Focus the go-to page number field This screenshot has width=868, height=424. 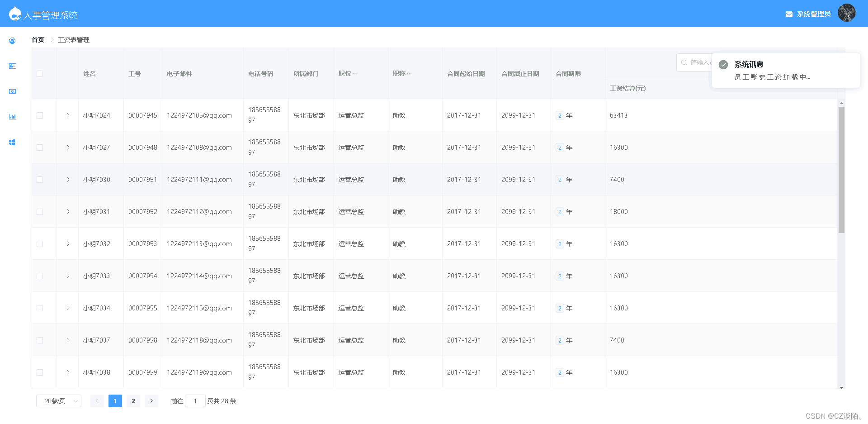pos(195,401)
